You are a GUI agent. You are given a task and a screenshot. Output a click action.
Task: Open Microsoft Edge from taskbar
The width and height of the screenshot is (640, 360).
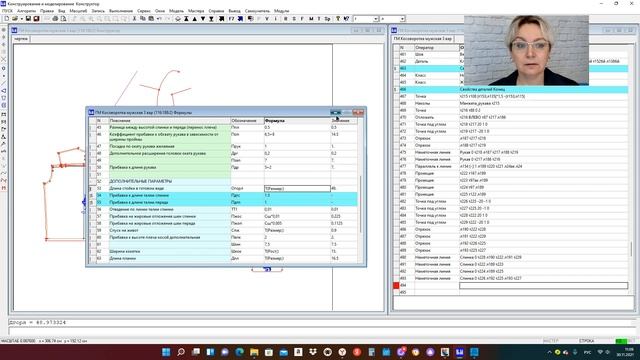point(240,352)
